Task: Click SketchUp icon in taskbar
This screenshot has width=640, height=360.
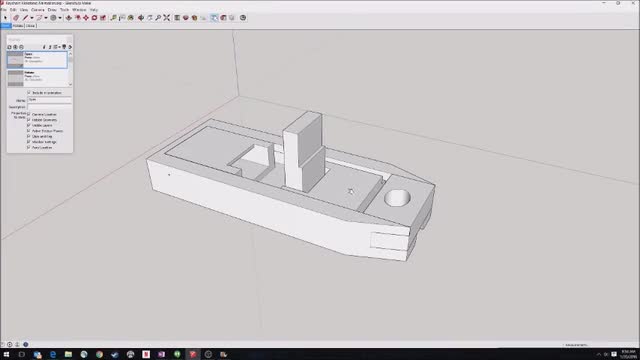Action: pyautogui.click(x=193, y=354)
